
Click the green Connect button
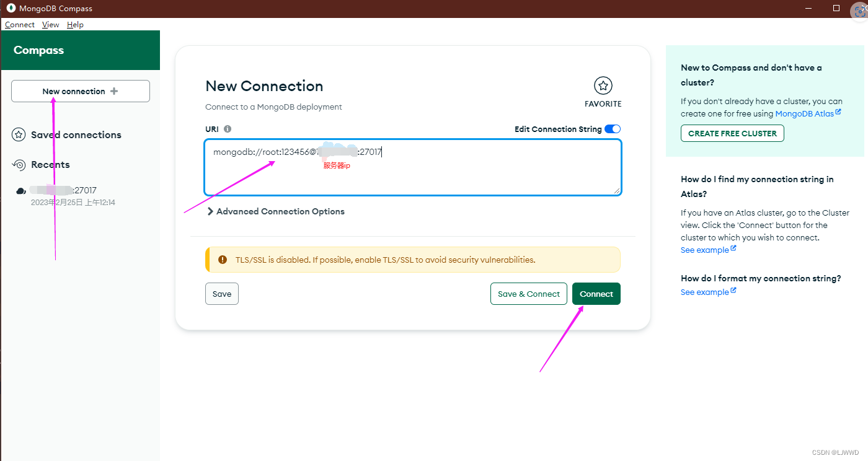596,294
